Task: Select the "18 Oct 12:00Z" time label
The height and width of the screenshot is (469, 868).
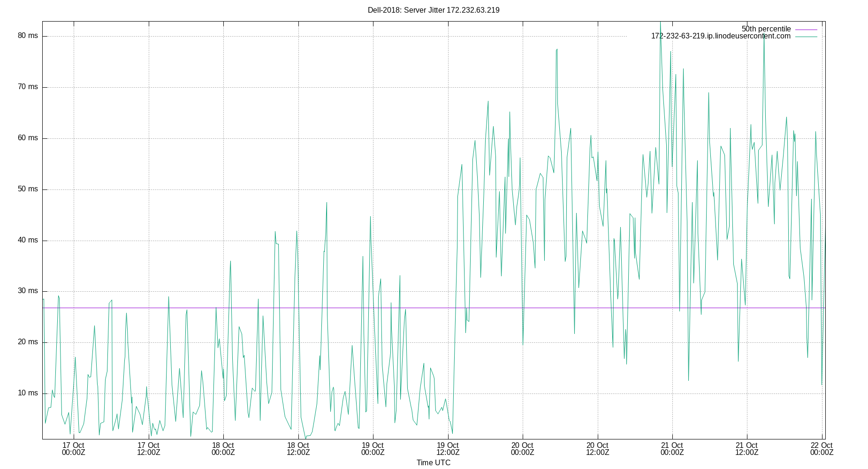Action: (298, 449)
